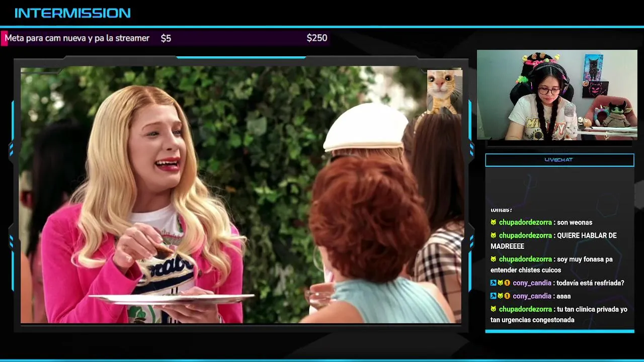Click the INTERMISSION title
The height and width of the screenshot is (362, 644).
click(72, 13)
